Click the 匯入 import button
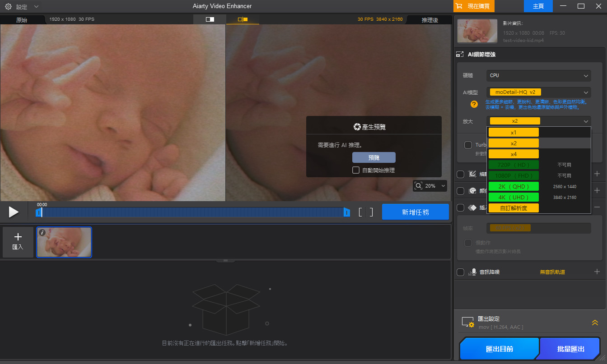 coord(18,242)
